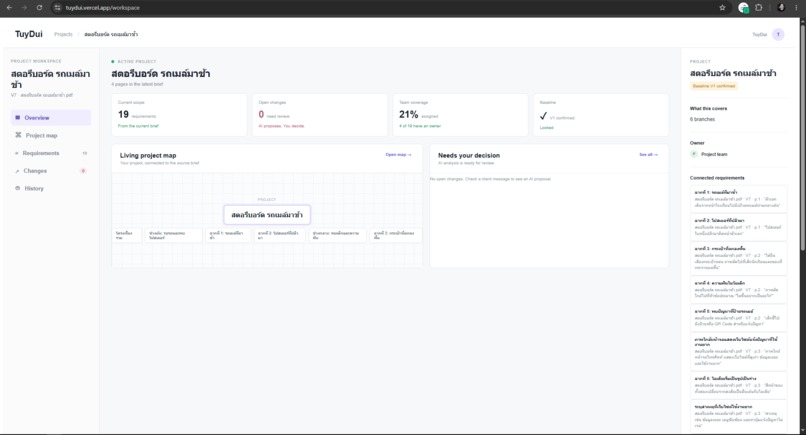Click the 'Needs your decision' heading
The height and width of the screenshot is (435, 806).
(x=469, y=155)
